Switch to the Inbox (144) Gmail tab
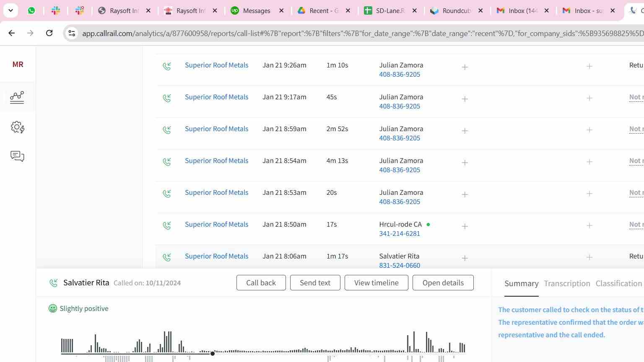The image size is (644, 362). click(x=523, y=10)
